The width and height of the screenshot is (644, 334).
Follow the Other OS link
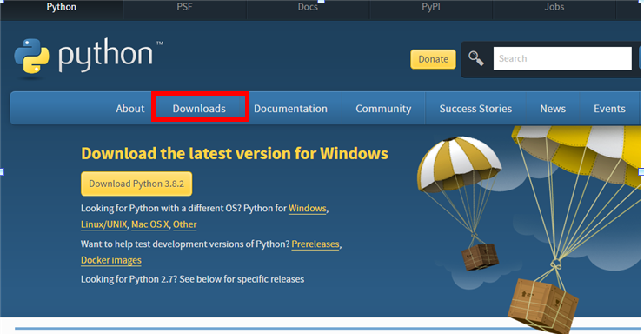(x=184, y=224)
